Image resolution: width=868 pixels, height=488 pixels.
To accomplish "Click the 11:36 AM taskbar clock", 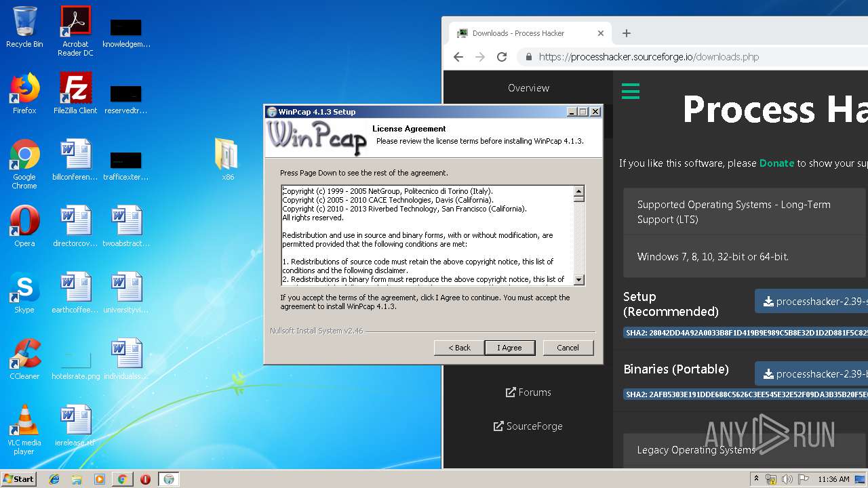I will coord(833,479).
